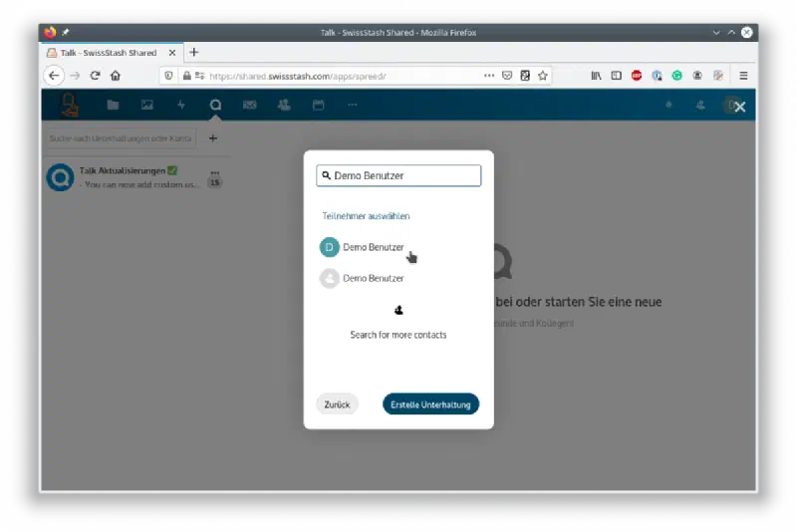Show more apps via three dots in header
The width and height of the screenshot is (797, 532).
tap(353, 105)
